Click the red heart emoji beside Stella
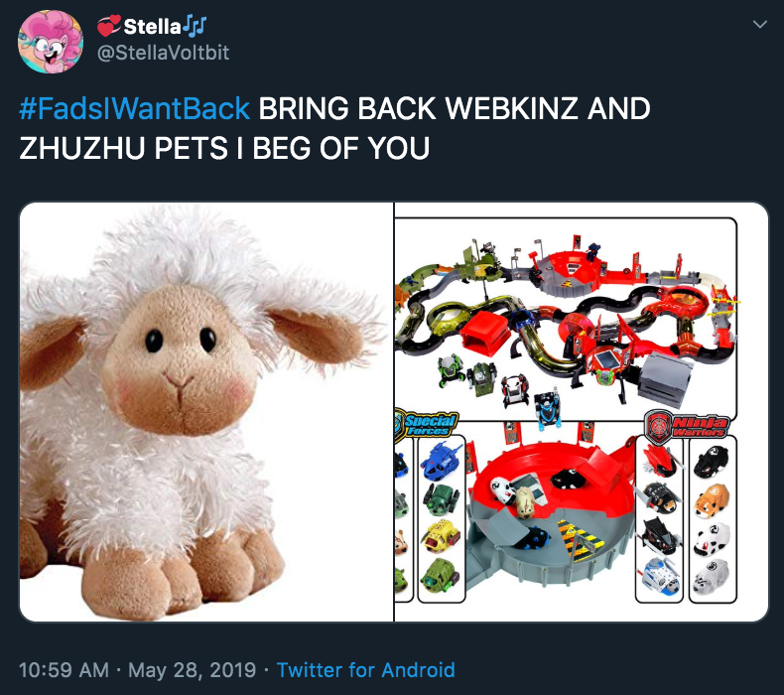Viewport: 784px width, 695px height. 108,26
